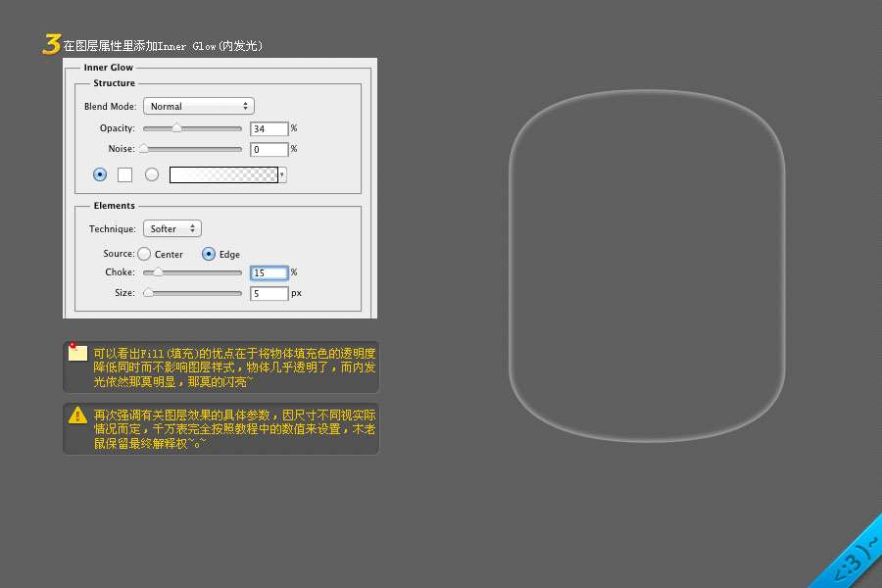Click the Choke label text
Image resolution: width=882 pixels, height=588 pixels.
point(120,272)
